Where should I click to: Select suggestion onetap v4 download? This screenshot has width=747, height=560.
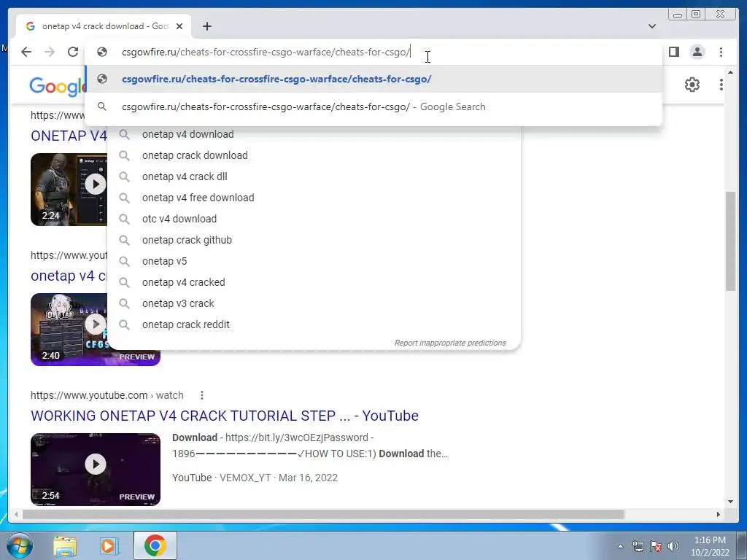click(x=314, y=134)
